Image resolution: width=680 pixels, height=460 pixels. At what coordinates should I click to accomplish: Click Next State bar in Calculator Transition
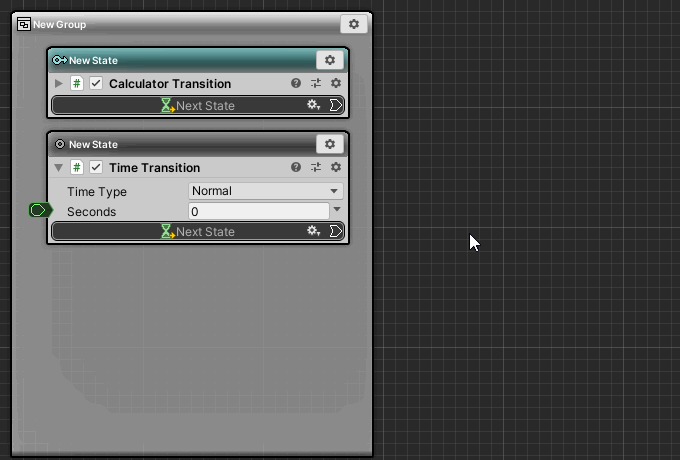(x=198, y=105)
